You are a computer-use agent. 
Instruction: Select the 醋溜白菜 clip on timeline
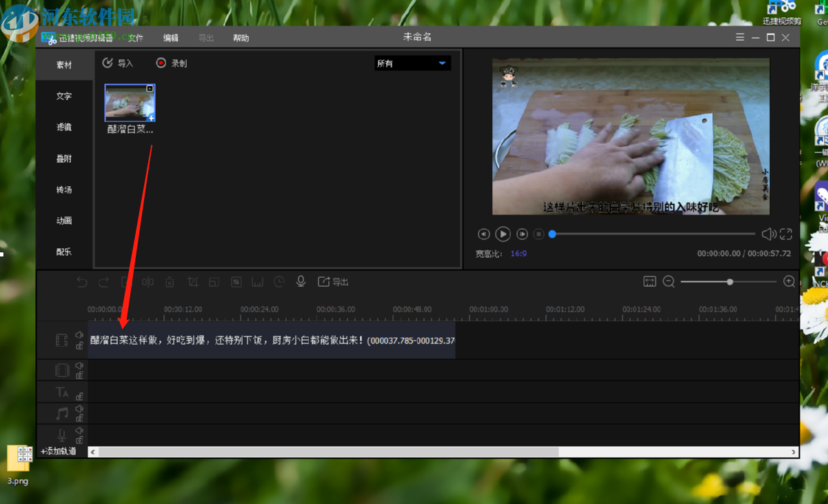click(272, 340)
